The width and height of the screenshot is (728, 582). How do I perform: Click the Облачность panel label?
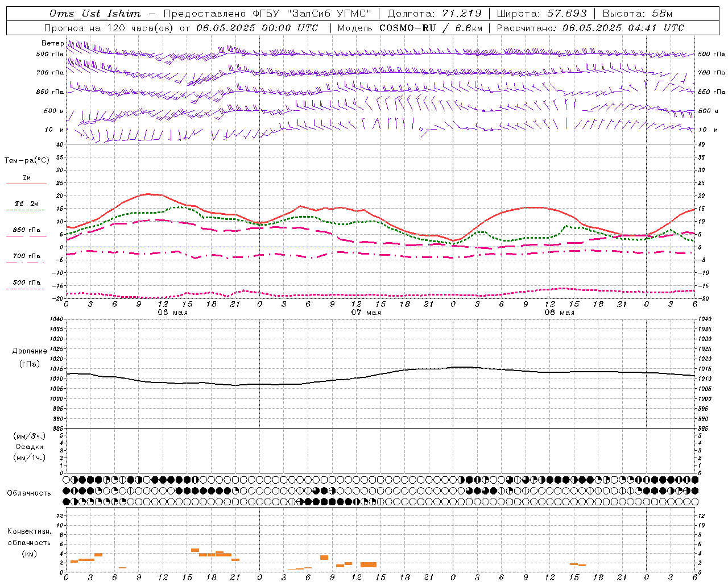tap(29, 493)
